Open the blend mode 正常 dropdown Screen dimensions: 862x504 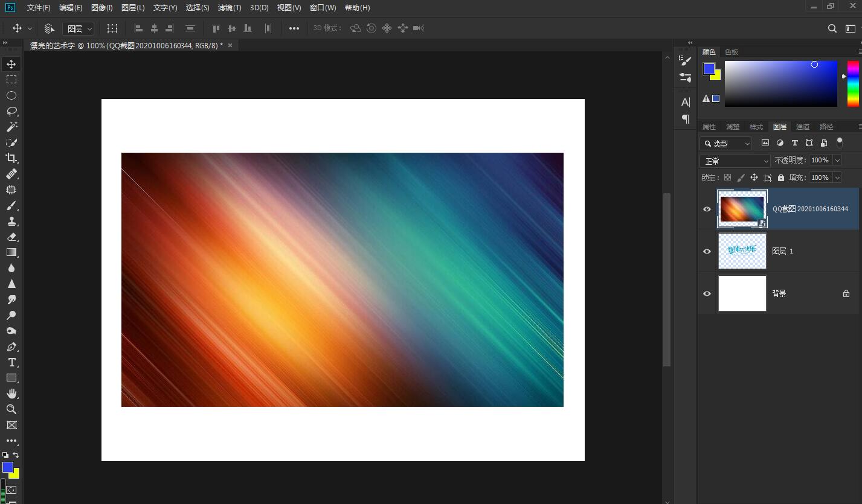pos(735,161)
